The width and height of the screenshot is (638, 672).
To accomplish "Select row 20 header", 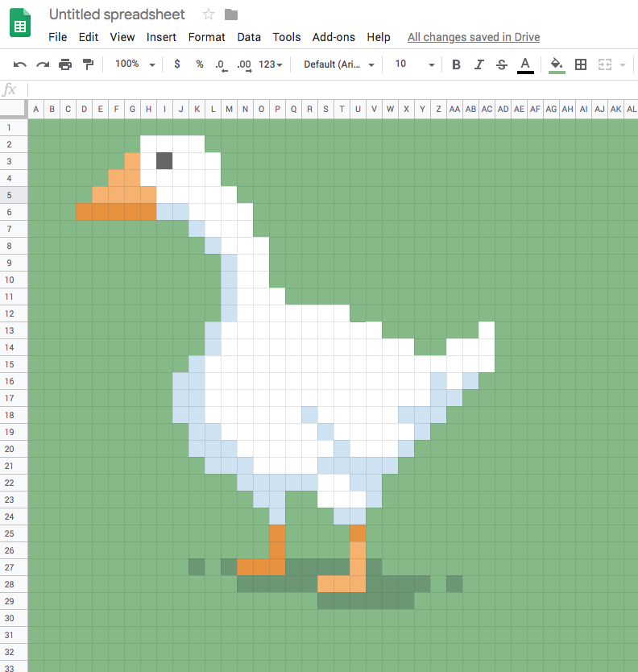I will click(14, 449).
